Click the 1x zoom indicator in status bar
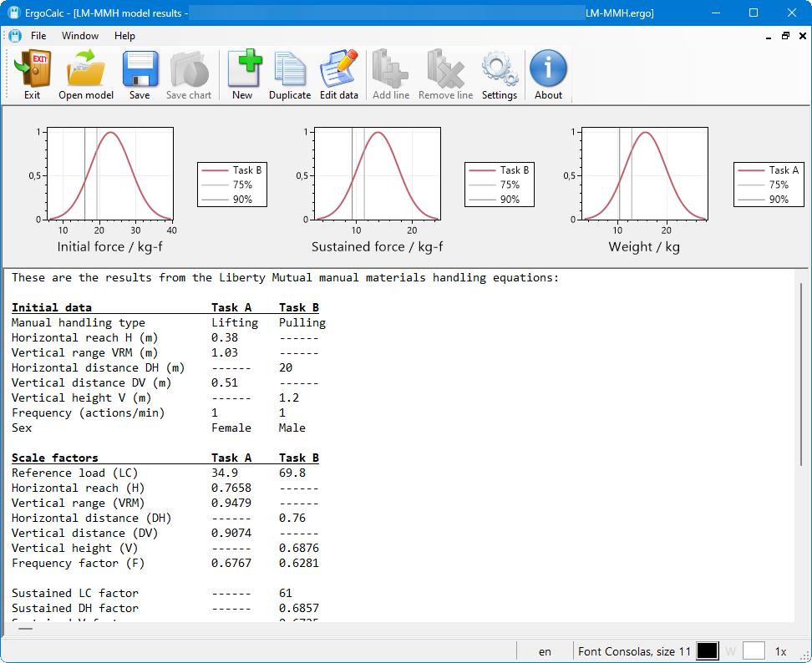This screenshot has height=663, width=812. coord(781,651)
